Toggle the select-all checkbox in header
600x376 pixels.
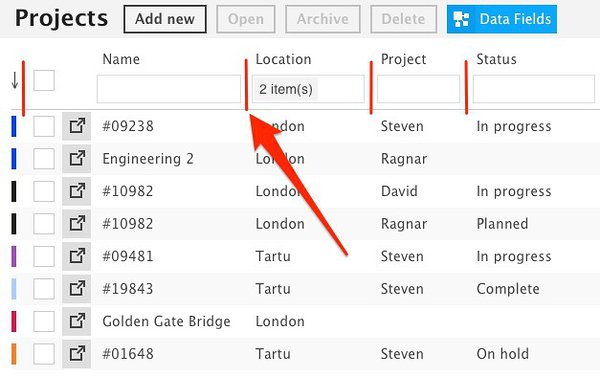[x=44, y=80]
